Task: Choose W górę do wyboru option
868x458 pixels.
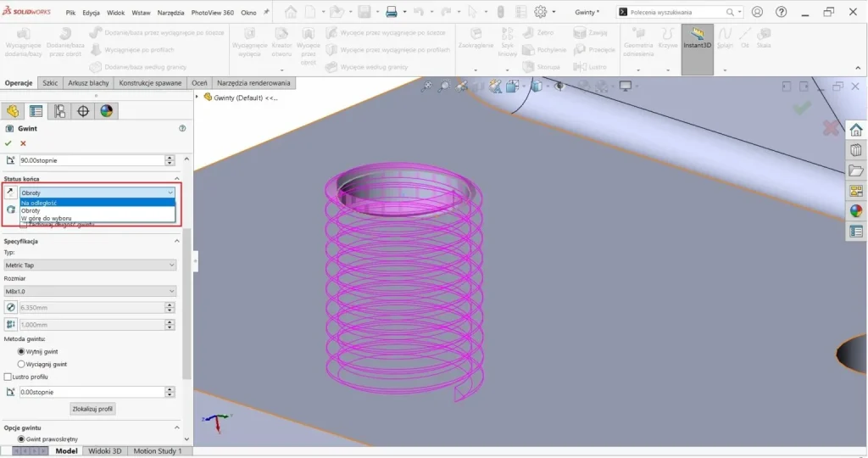Action: (97, 218)
